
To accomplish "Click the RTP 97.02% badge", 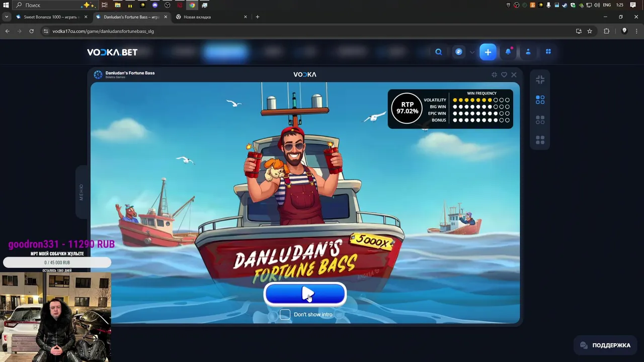I will tap(407, 108).
